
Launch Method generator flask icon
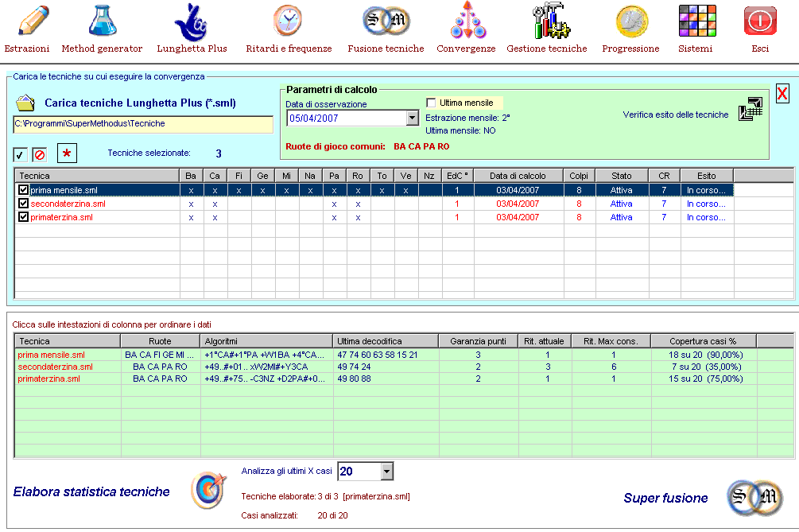[103, 21]
